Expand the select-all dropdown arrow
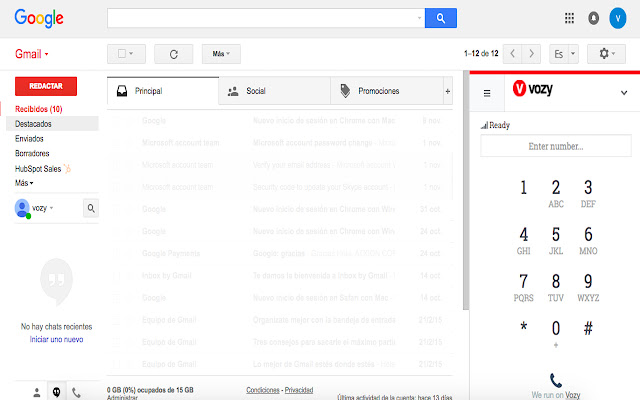This screenshot has width=640, height=400. (x=131, y=53)
